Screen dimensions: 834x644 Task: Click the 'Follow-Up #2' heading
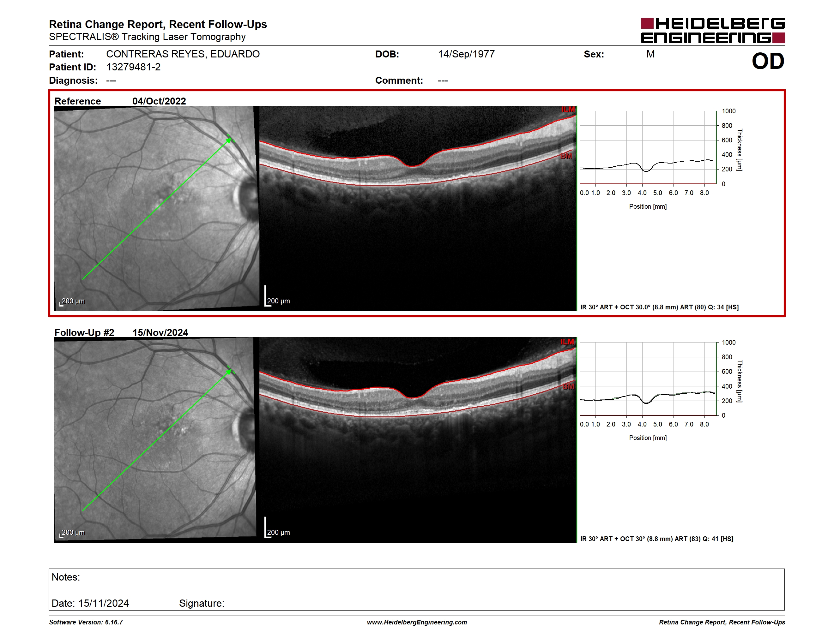(84, 333)
